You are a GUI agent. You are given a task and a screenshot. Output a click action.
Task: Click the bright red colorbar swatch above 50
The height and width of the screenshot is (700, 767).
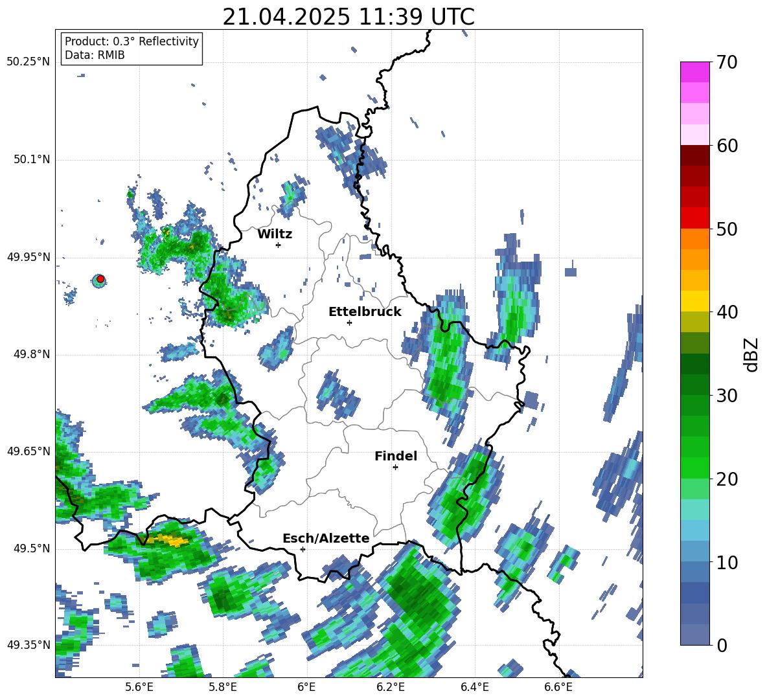[x=694, y=218]
